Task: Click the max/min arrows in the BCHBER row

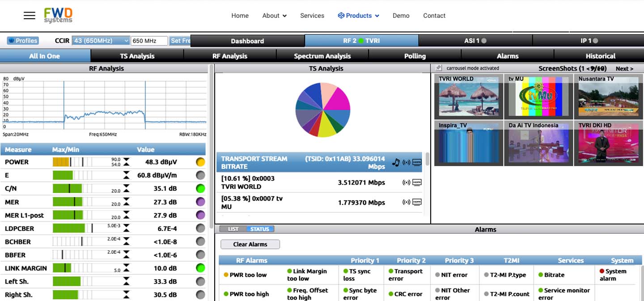Action: coord(127,242)
